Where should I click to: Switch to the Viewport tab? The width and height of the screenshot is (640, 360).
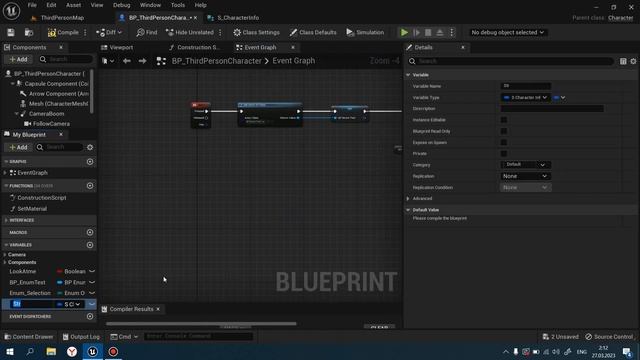pyautogui.click(x=121, y=47)
